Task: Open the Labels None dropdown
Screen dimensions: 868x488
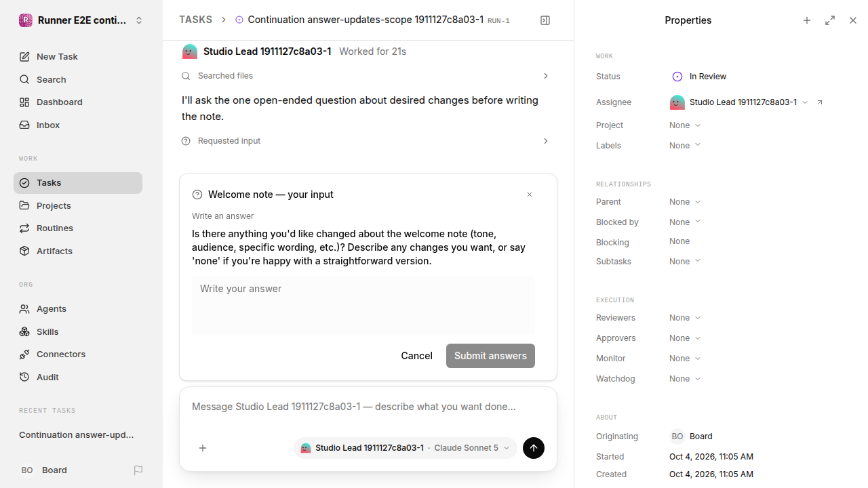Action: 685,146
